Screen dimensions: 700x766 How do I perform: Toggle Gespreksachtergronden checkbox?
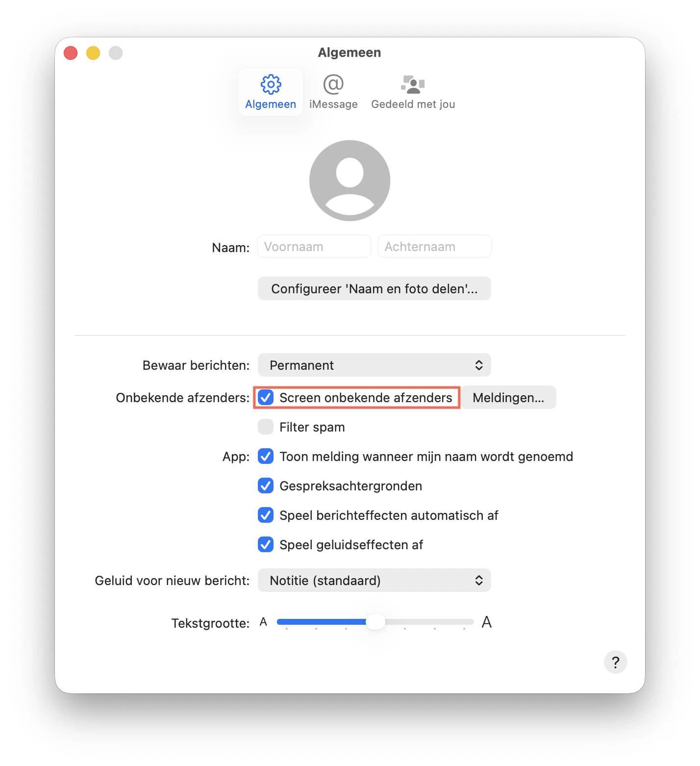tap(266, 486)
